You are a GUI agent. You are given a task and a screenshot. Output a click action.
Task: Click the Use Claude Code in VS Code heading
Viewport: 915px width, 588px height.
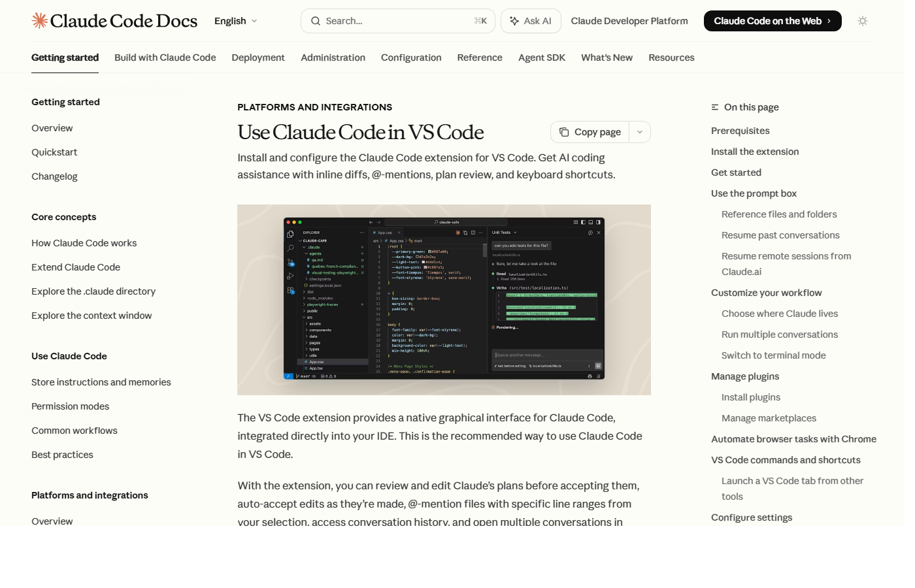click(360, 132)
